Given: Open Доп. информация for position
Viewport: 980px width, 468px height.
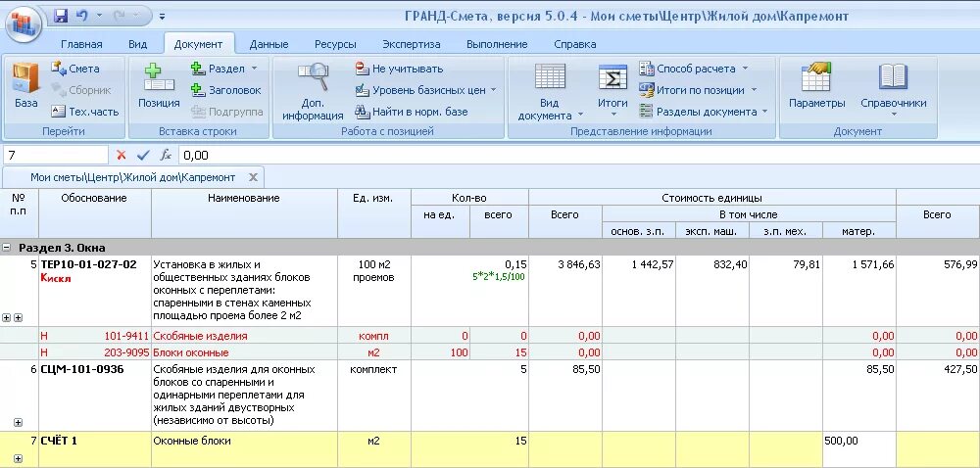Looking at the screenshot, I should 313,90.
